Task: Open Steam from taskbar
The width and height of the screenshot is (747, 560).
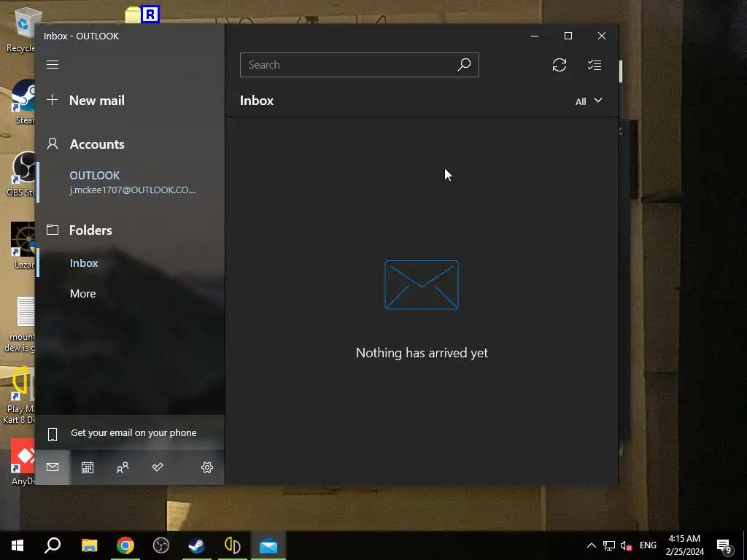Action: tap(197, 545)
